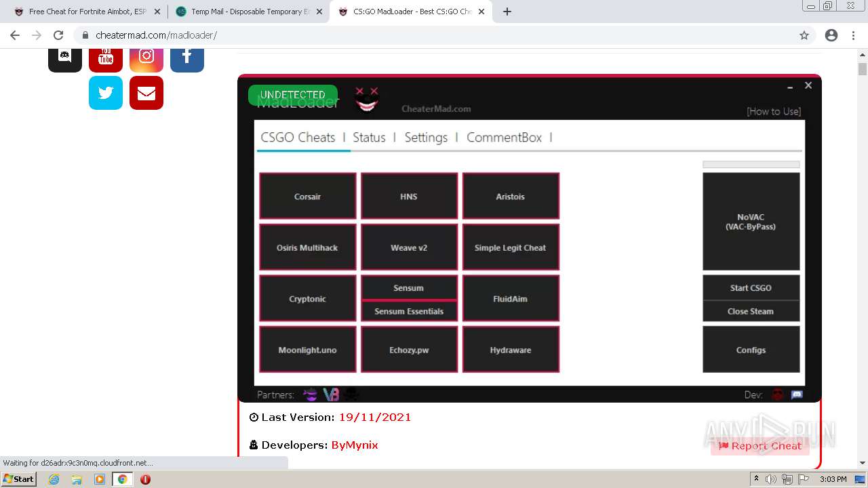Click the red skull icon beside Dev
This screenshot has width=868, height=488.
coord(778,394)
